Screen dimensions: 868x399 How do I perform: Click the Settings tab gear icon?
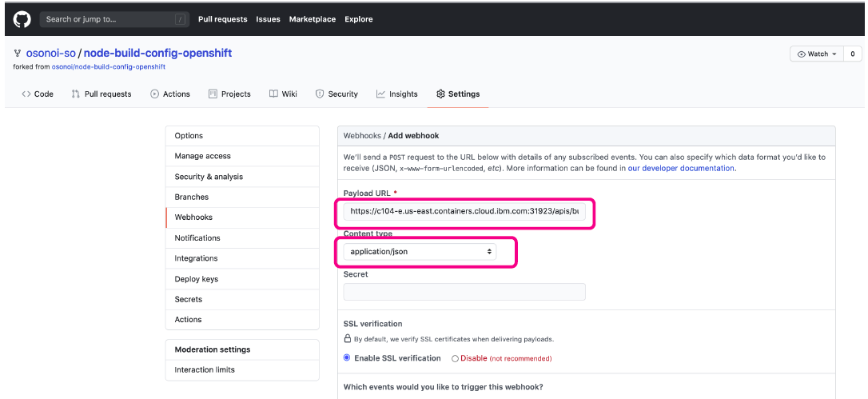tap(440, 94)
